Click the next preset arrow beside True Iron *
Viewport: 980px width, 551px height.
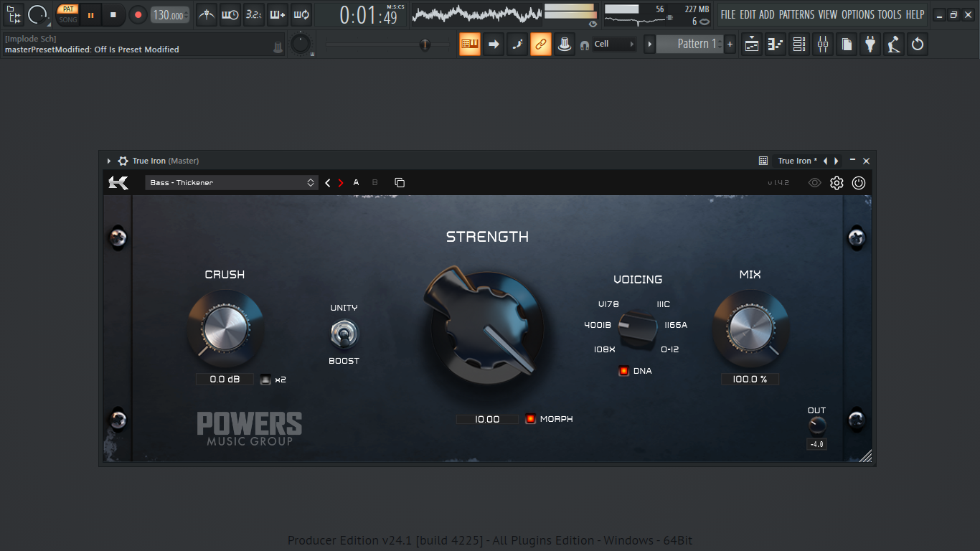[837, 161]
